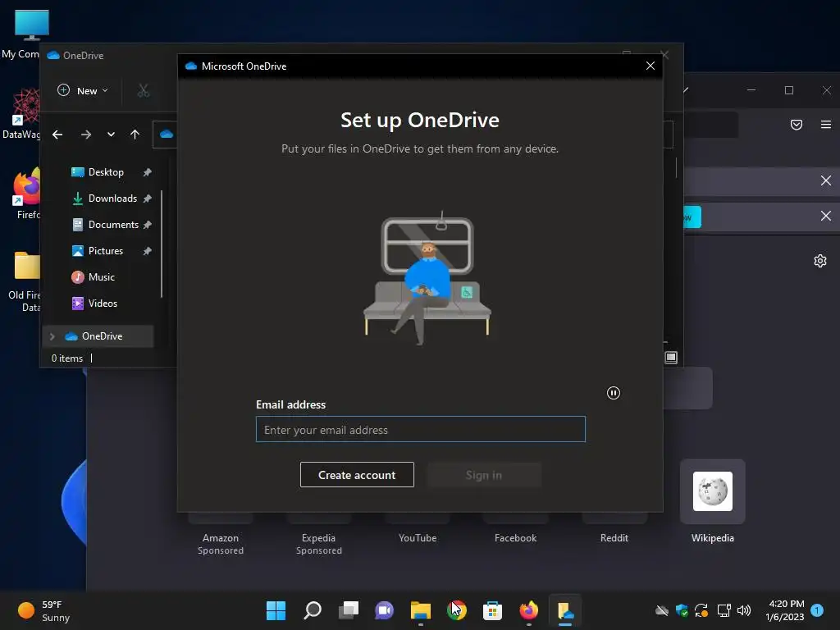Select Videos in Explorer sidebar
The height and width of the screenshot is (630, 840).
(103, 304)
